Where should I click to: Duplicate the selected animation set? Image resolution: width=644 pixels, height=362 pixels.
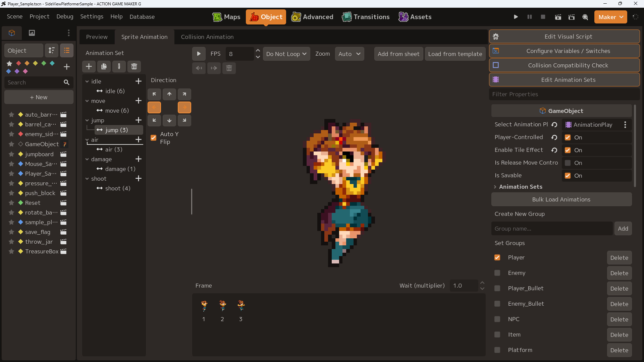pos(104,66)
